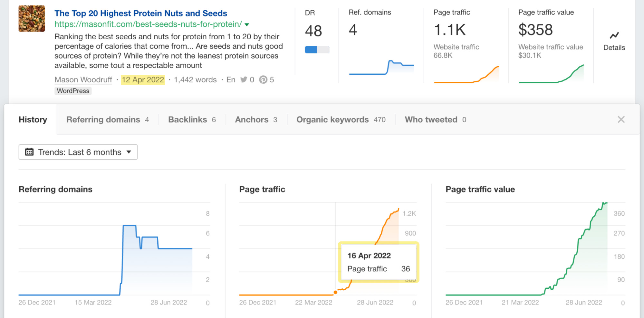644x318 pixels.
Task: Click the calendar icon in the Trends selector
Action: tap(30, 152)
